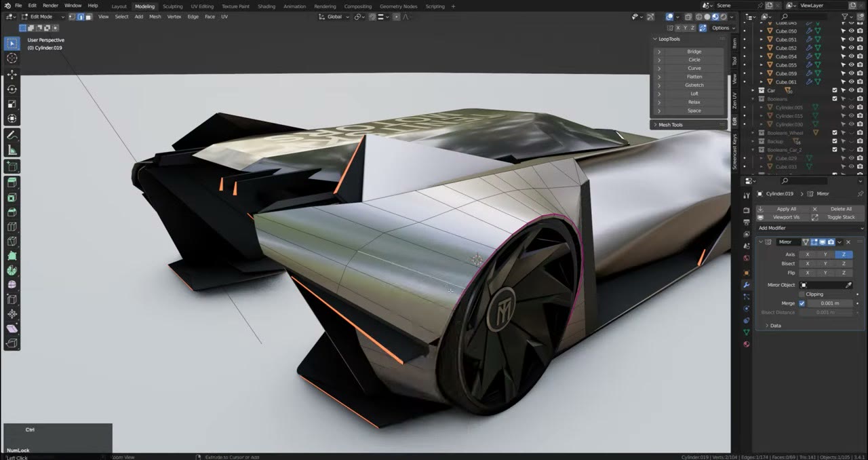Disable render for Cube.054 (camera icon)
Image resolution: width=868 pixels, height=460 pixels.
[861, 56]
